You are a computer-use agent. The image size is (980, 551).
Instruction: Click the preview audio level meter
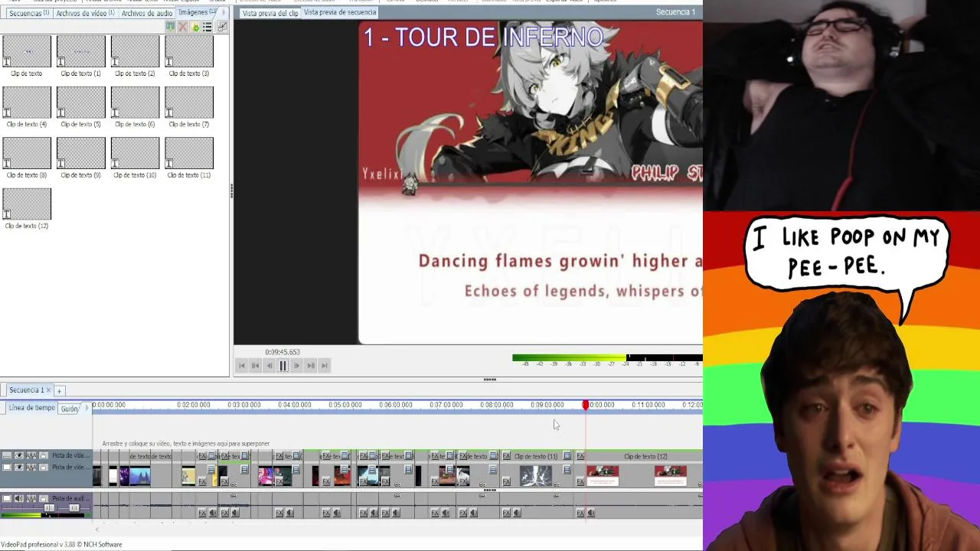click(x=607, y=357)
